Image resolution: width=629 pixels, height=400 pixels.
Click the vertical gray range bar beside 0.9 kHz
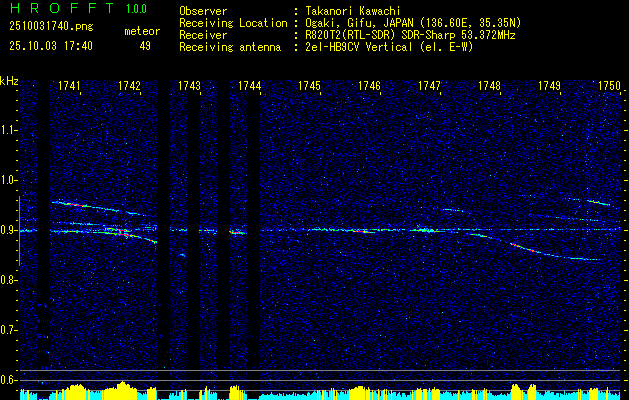(19, 231)
